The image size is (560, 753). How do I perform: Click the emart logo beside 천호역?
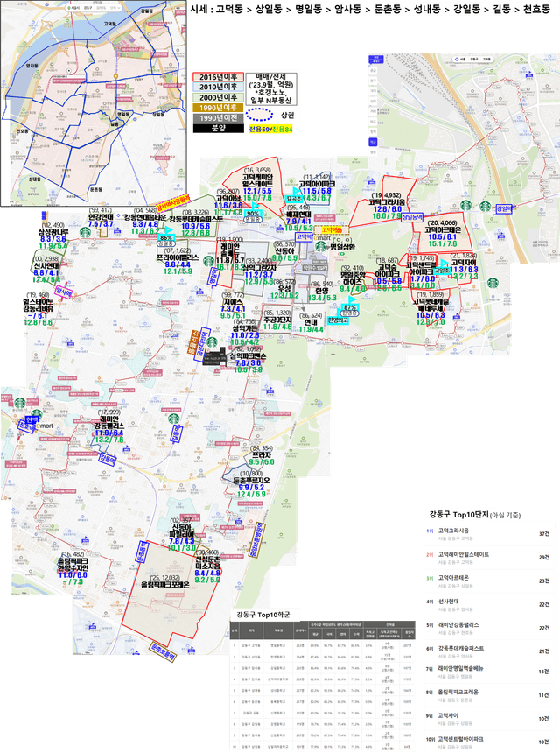pos(44,426)
